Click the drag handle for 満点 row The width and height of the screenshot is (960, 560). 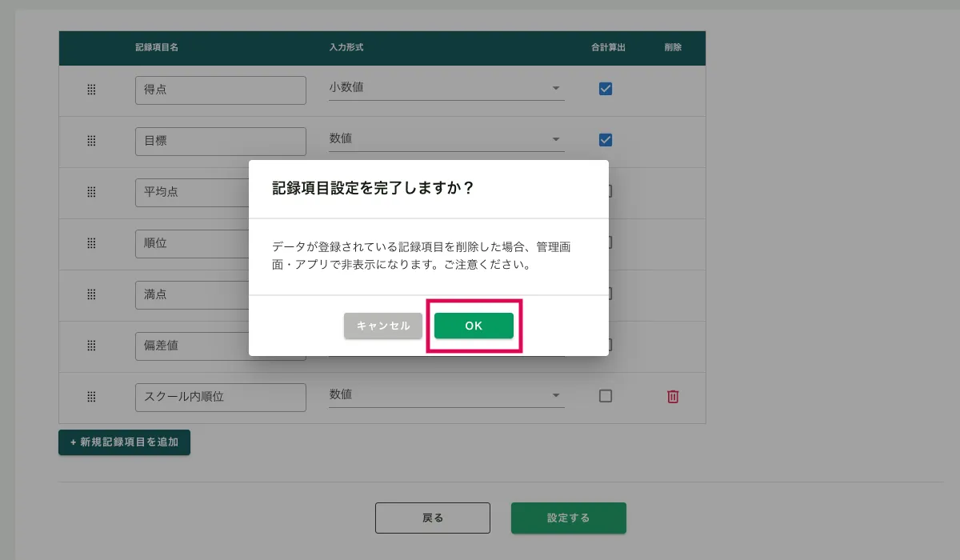click(x=91, y=294)
